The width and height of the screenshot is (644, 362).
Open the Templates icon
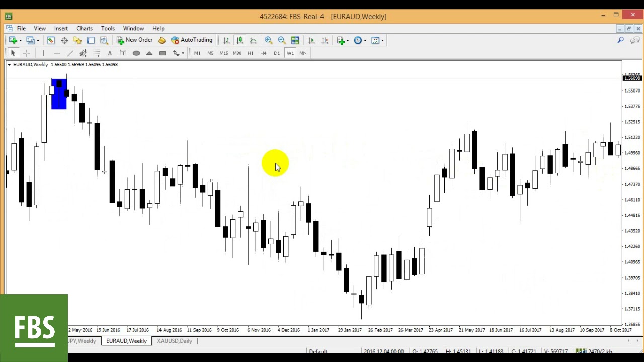coord(375,40)
